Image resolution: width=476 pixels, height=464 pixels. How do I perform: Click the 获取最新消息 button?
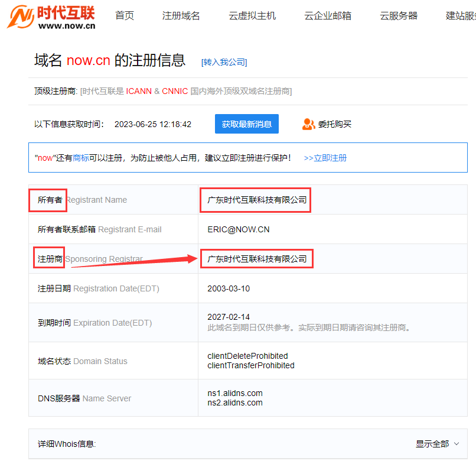246,124
